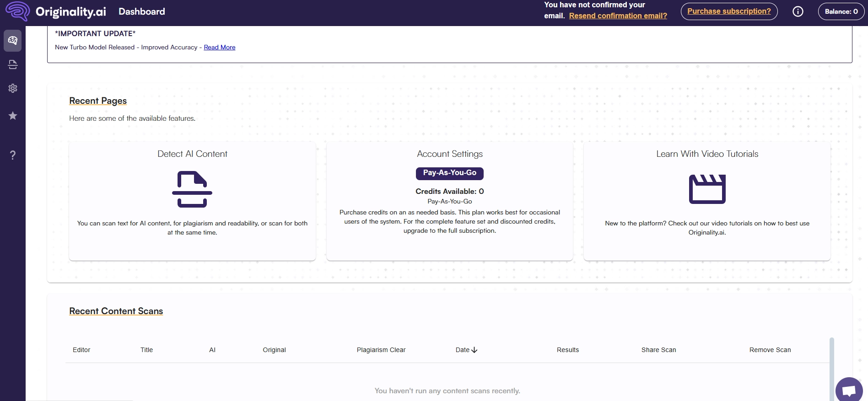868x401 pixels.
Task: Click the Originality.ai brand name
Action: tap(71, 12)
